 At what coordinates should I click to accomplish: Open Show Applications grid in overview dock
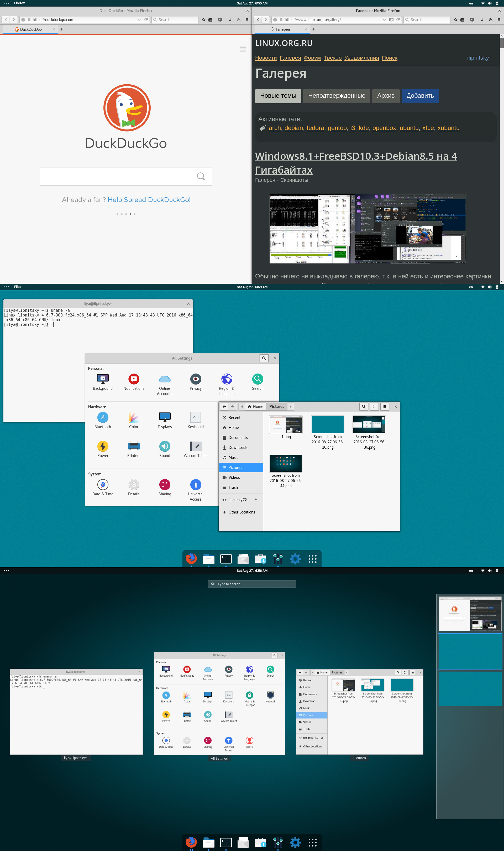coord(312,842)
